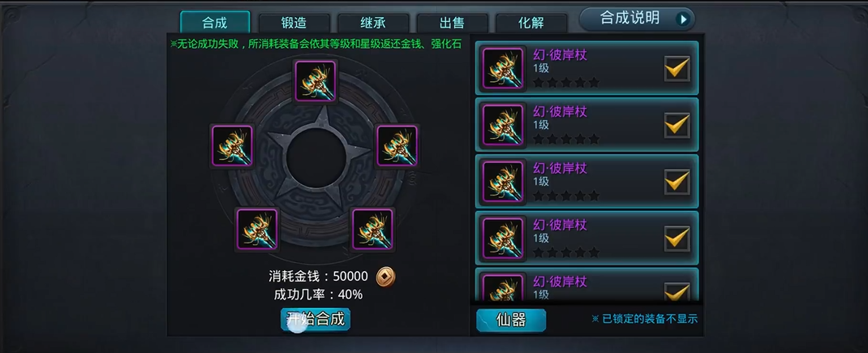
Task: Click the left staff slot on the synthesis wheel
Action: tap(232, 146)
